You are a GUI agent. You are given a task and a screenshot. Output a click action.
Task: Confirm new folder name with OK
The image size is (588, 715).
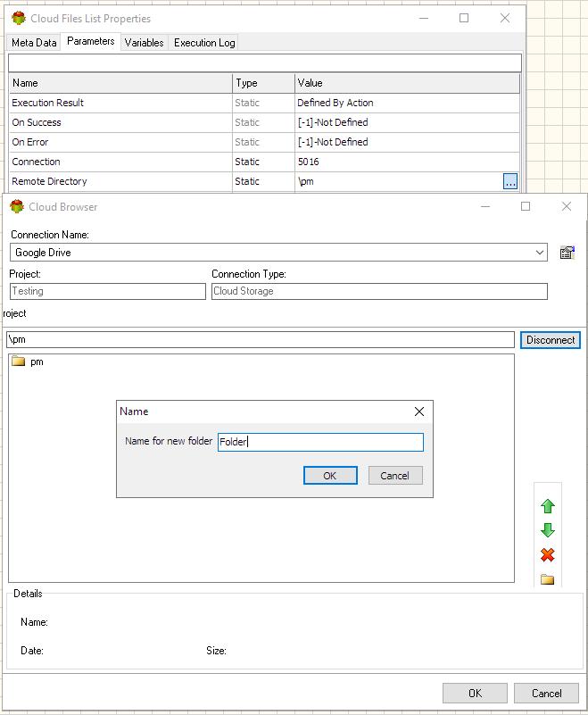tap(330, 476)
